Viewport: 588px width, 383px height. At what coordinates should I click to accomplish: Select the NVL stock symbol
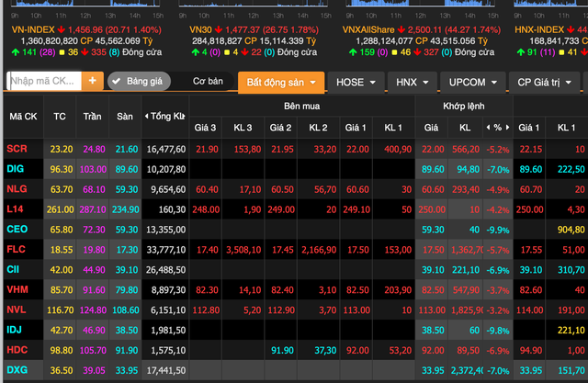[17, 310]
